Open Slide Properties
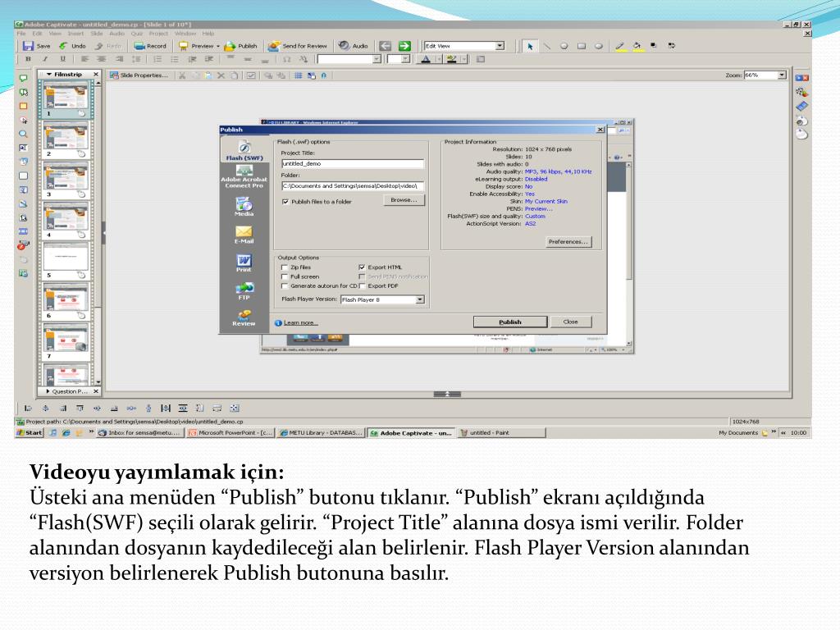This screenshot has height=630, width=840. click(x=138, y=75)
